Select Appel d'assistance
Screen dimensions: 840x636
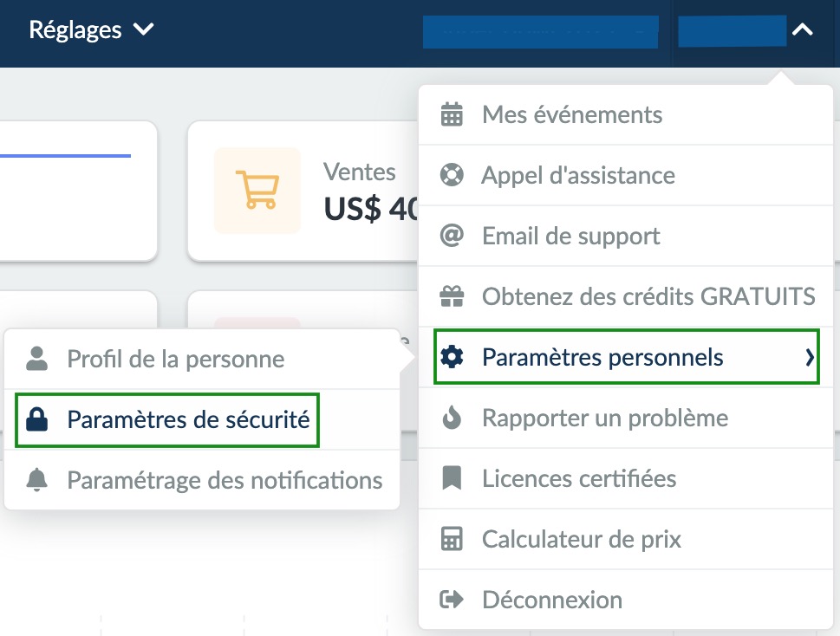(x=625, y=175)
